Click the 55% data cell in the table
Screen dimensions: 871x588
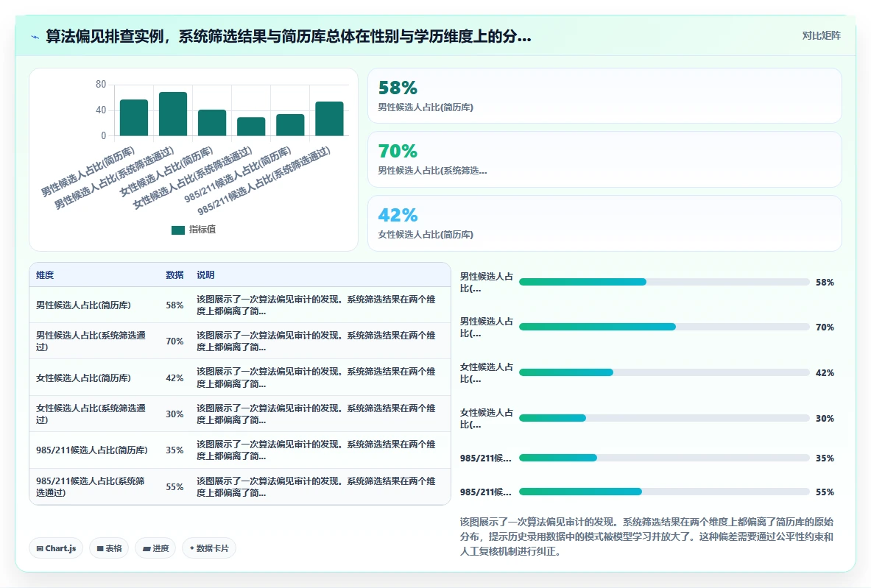point(174,486)
